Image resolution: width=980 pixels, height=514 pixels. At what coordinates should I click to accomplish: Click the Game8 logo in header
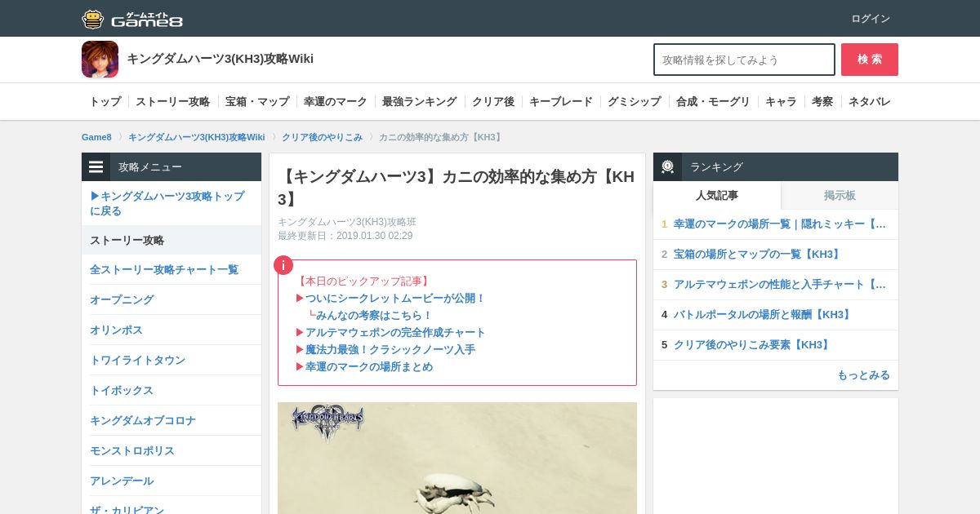pos(132,19)
